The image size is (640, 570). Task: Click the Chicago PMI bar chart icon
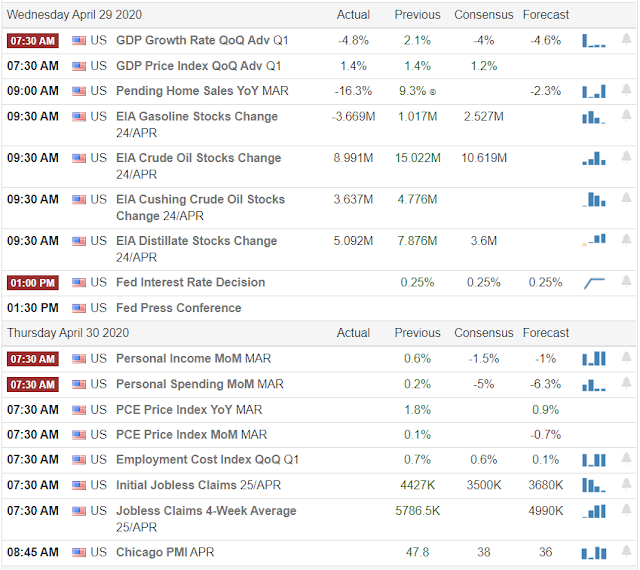click(594, 552)
